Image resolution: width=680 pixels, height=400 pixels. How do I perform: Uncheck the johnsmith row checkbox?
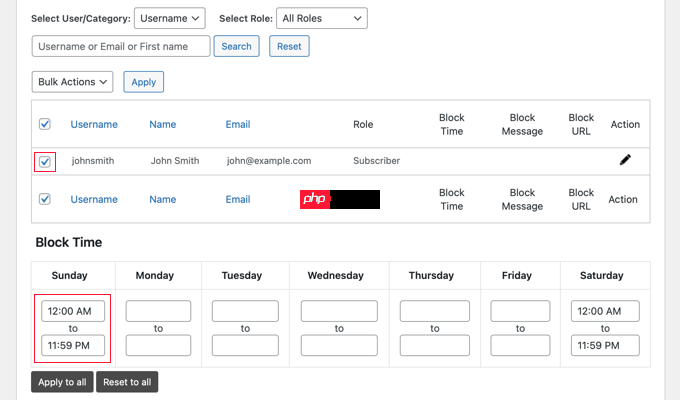45,162
